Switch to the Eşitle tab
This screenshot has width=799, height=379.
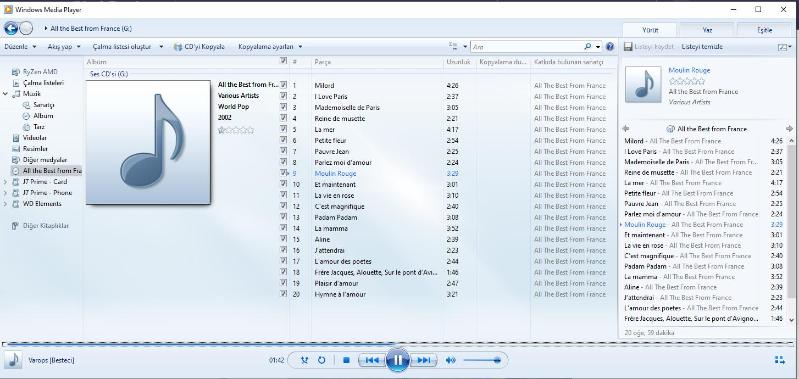coord(765,30)
